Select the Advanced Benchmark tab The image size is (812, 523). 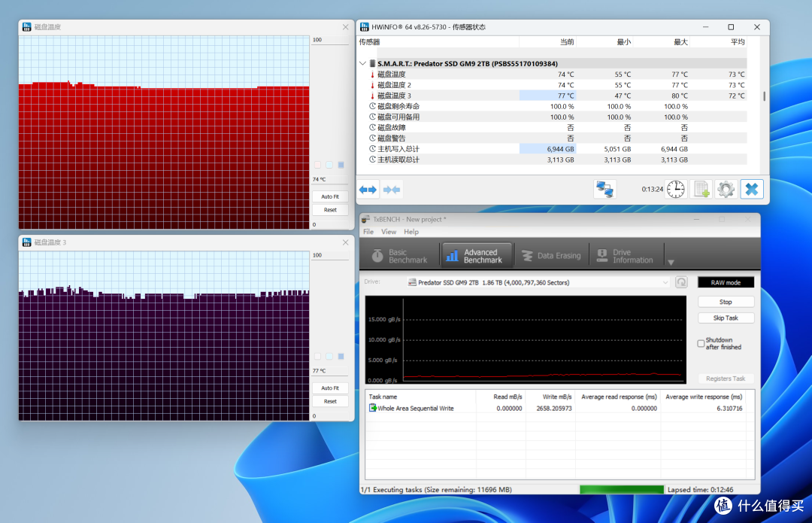tap(475, 256)
